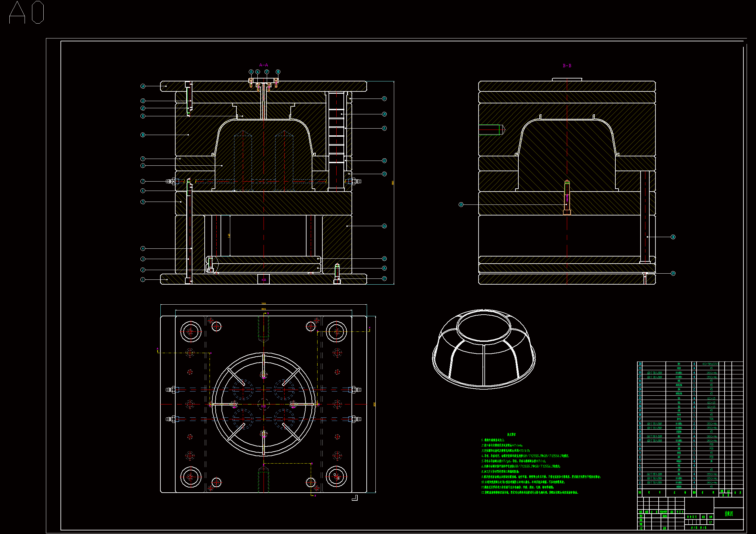Click balloon 7 beside the water fitting
The image size is (756, 534).
pos(143,181)
